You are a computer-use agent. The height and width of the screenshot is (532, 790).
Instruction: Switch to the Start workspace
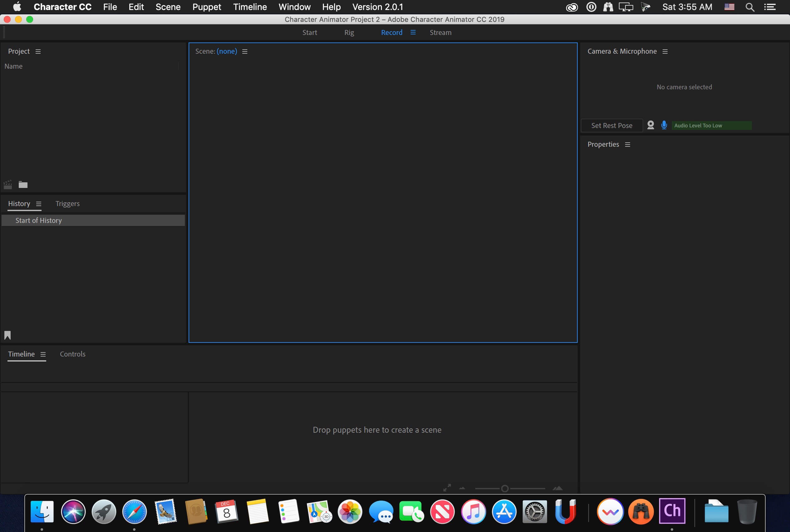pyautogui.click(x=309, y=32)
